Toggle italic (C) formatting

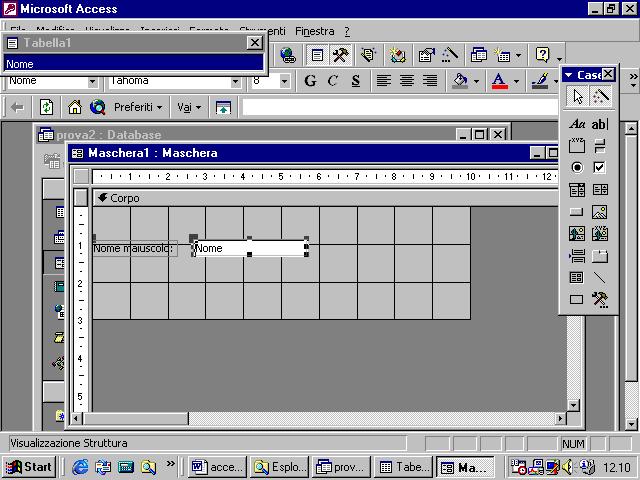333,81
